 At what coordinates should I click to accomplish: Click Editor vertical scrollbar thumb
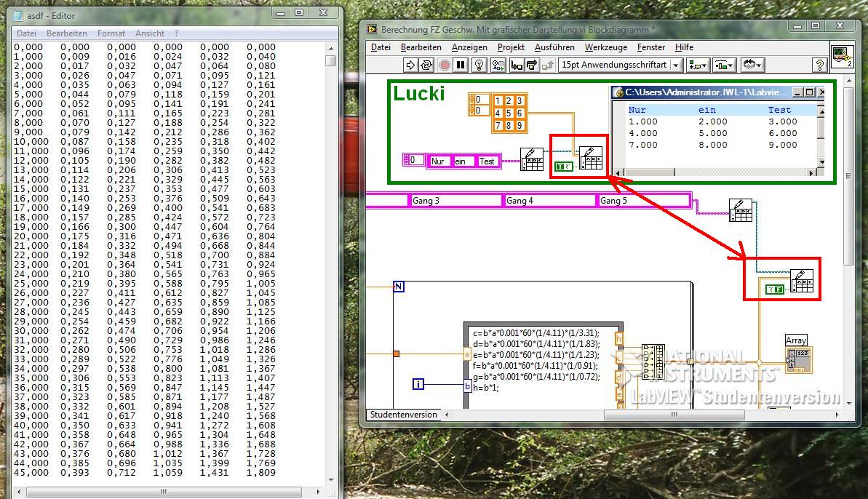pyautogui.click(x=331, y=60)
